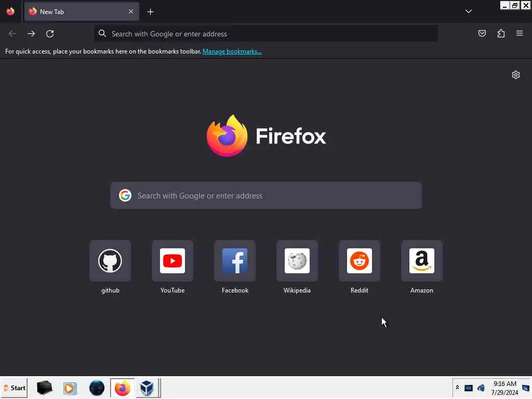Open the YouTube shortcut tile
The image size is (532, 399).
pyautogui.click(x=172, y=261)
